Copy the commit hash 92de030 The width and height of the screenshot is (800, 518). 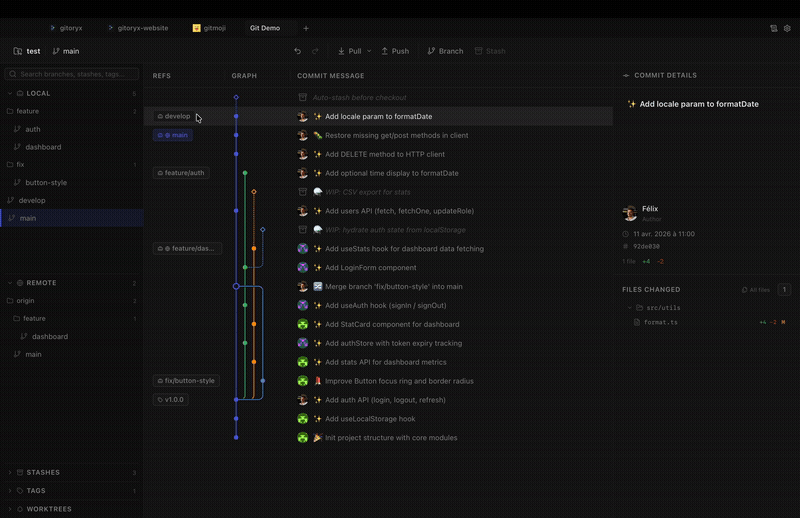click(646, 246)
